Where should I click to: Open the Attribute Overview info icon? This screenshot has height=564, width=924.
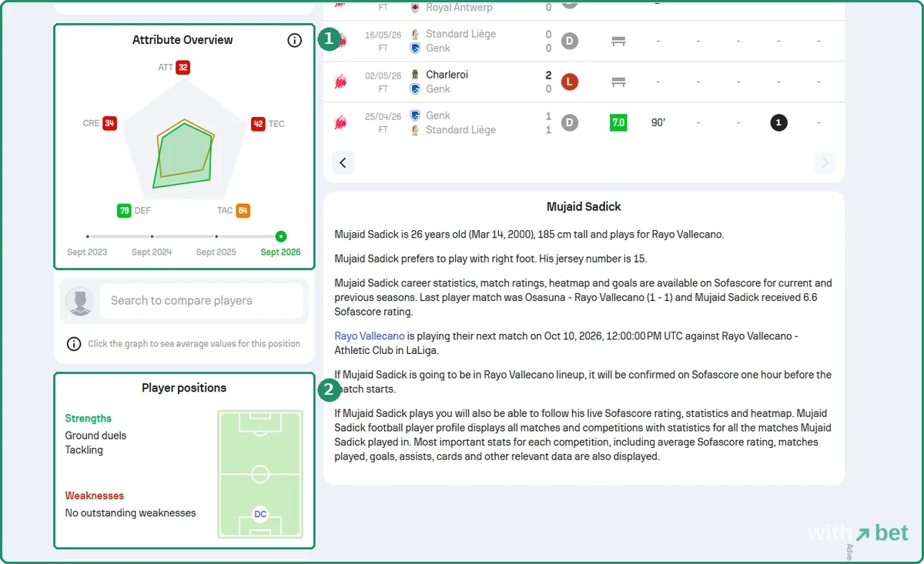click(294, 41)
